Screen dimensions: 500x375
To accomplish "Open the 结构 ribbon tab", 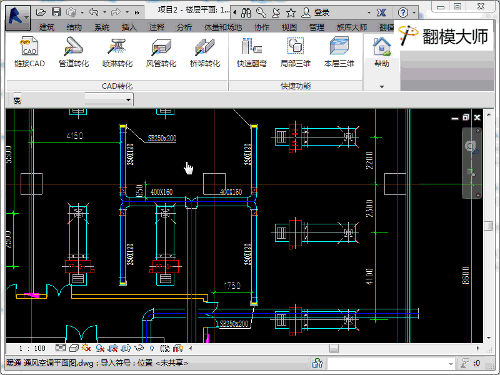I will tap(74, 27).
